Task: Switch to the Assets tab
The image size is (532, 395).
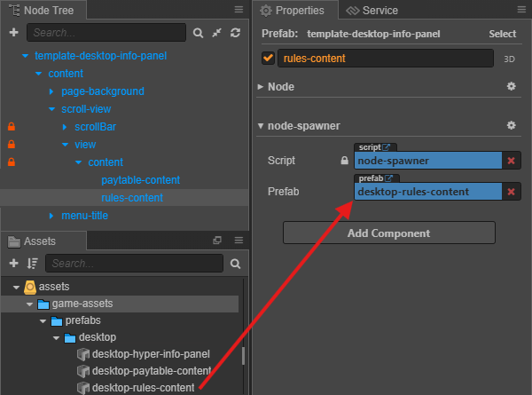Action: click(43, 241)
